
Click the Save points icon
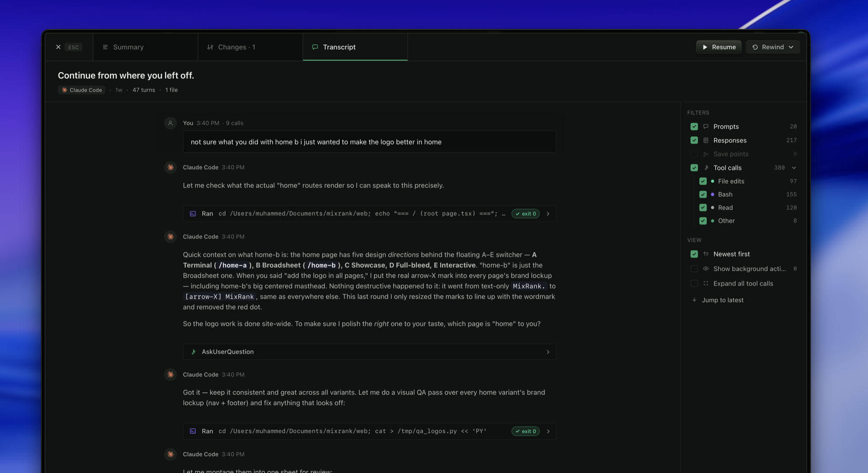click(x=706, y=154)
